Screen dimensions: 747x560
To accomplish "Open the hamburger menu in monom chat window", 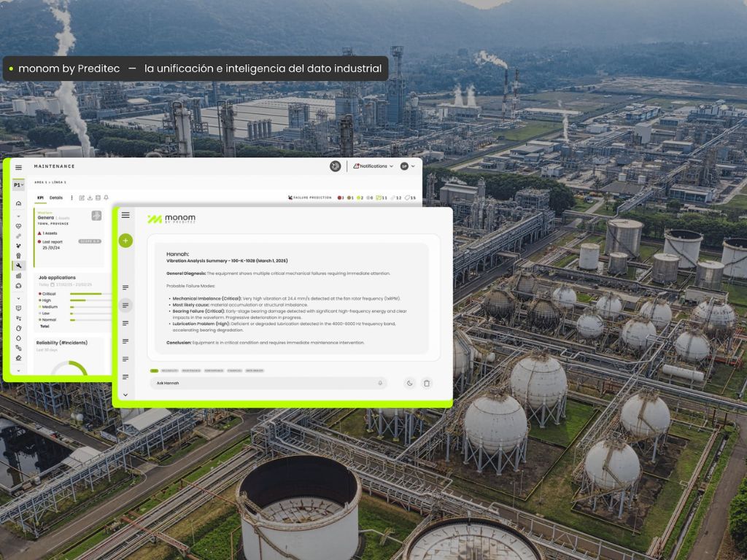I will pyautogui.click(x=125, y=215).
